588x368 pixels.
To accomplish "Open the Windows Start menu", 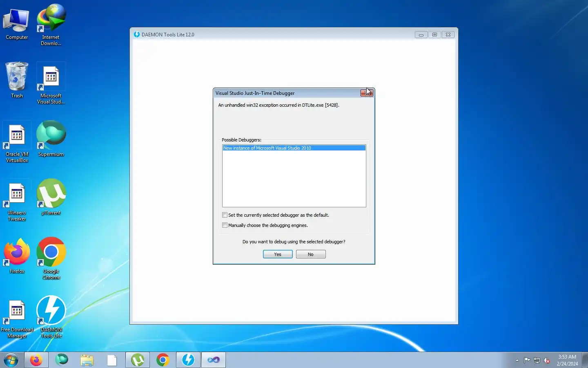I will pyautogui.click(x=11, y=360).
